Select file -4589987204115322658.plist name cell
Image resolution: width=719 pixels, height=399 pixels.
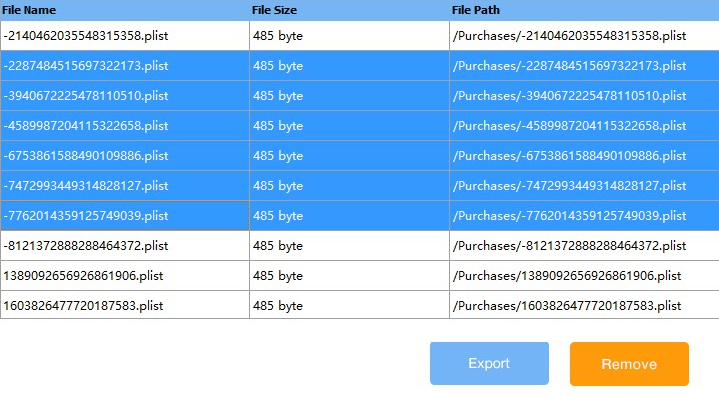pyautogui.click(x=125, y=126)
